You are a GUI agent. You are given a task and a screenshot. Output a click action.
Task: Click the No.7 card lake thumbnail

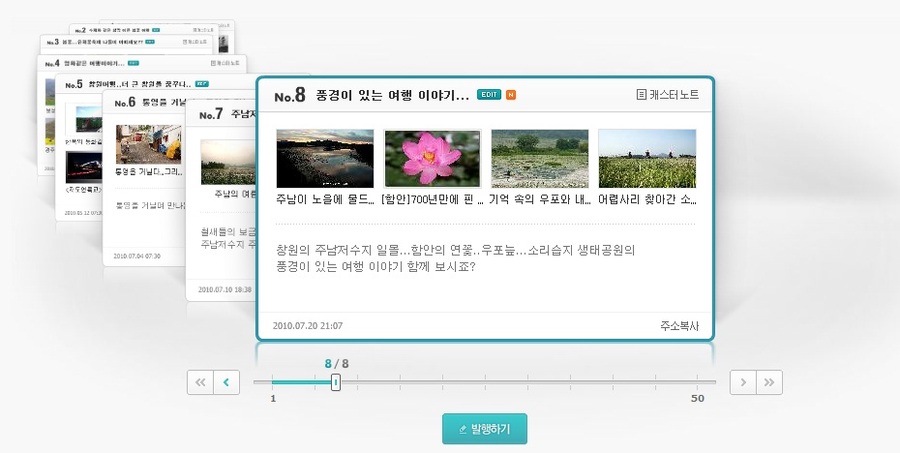point(228,162)
